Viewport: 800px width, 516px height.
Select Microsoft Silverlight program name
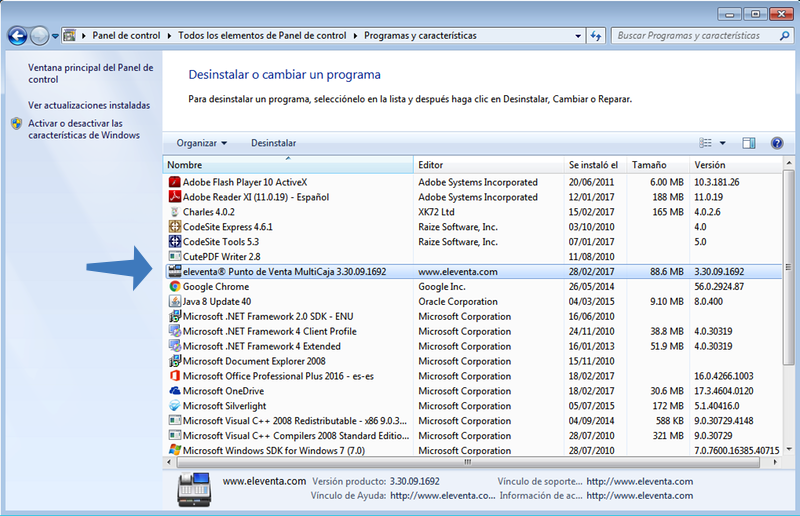click(x=224, y=406)
